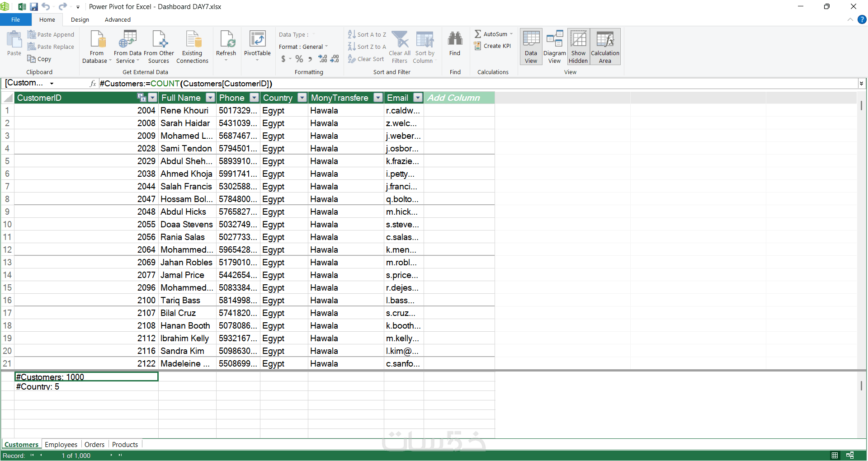Collapse the ribbon
The height and width of the screenshot is (461, 868).
pyautogui.click(x=850, y=19)
